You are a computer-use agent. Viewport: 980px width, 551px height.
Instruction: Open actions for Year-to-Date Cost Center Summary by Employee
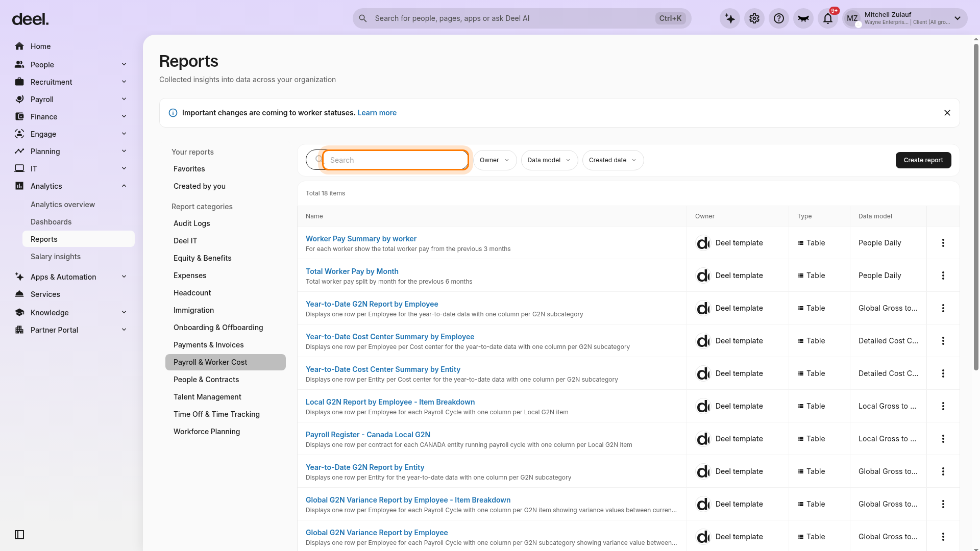pos(943,341)
